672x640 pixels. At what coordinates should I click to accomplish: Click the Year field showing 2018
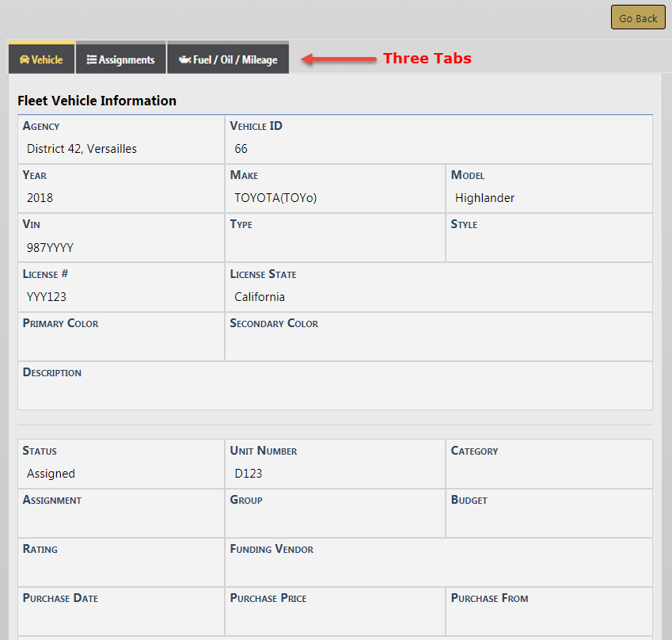pos(40,198)
